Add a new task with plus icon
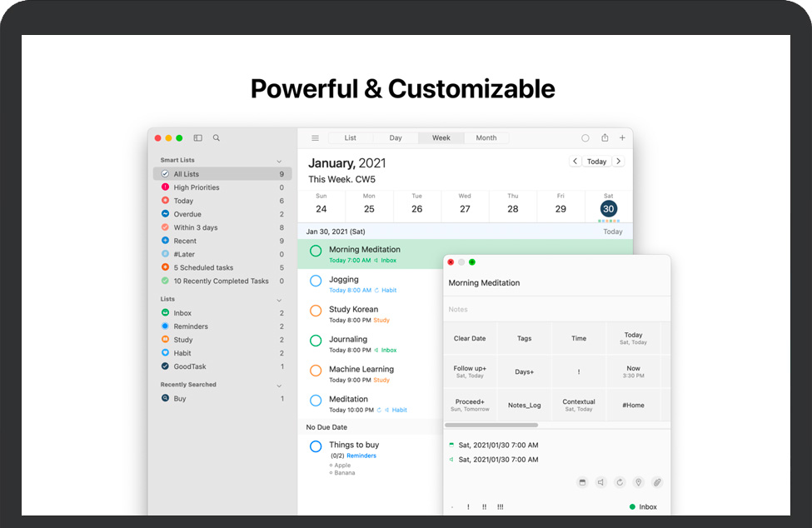Image resolution: width=812 pixels, height=528 pixels. [x=622, y=137]
